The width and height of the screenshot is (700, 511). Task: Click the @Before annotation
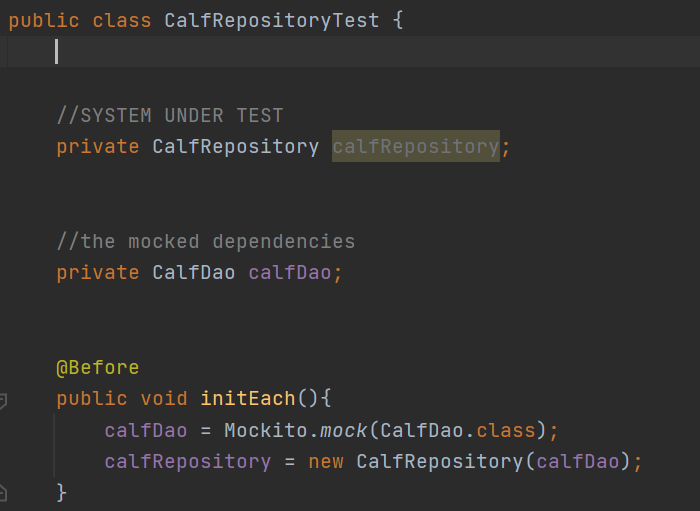[97, 367]
